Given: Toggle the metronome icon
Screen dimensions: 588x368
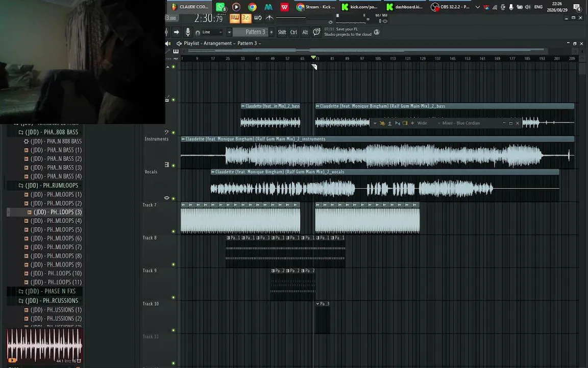Looking at the screenshot, I should pyautogui.click(x=269, y=18).
